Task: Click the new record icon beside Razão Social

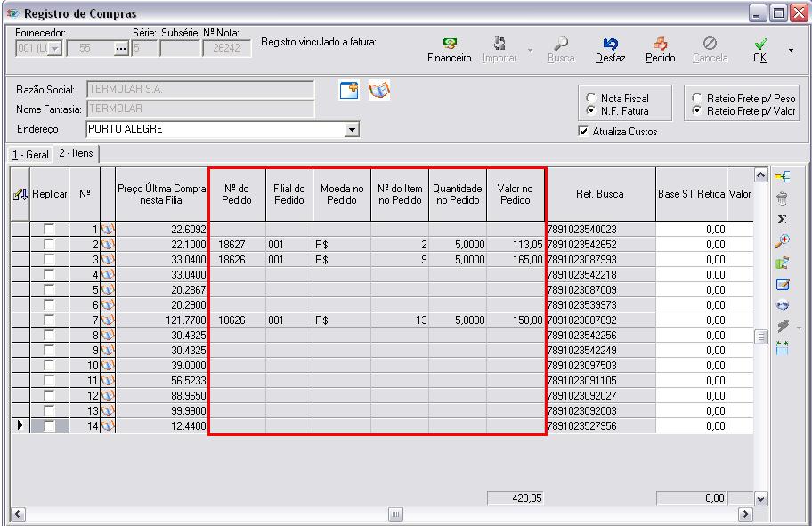Action: pos(350,90)
